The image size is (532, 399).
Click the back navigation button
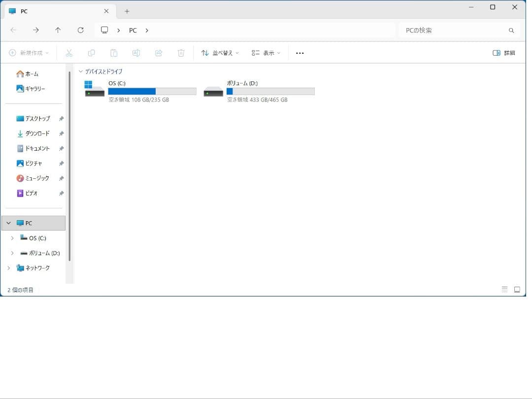click(x=13, y=30)
